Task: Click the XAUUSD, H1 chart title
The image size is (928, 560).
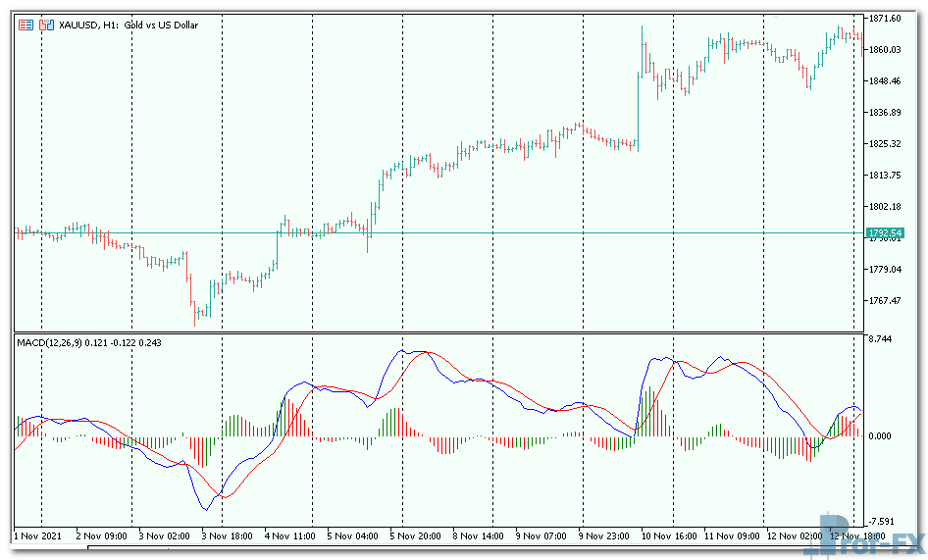Action: coord(129,25)
